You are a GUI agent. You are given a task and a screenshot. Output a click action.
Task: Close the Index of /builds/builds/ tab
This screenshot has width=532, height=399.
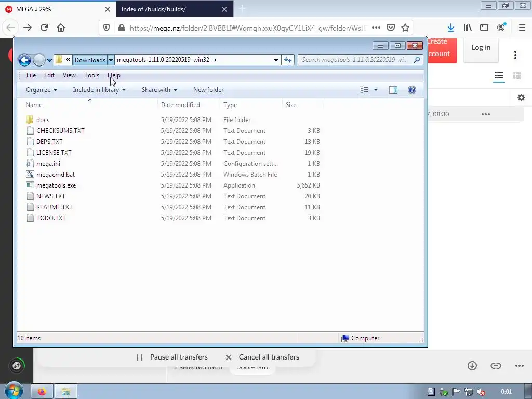[224, 9]
